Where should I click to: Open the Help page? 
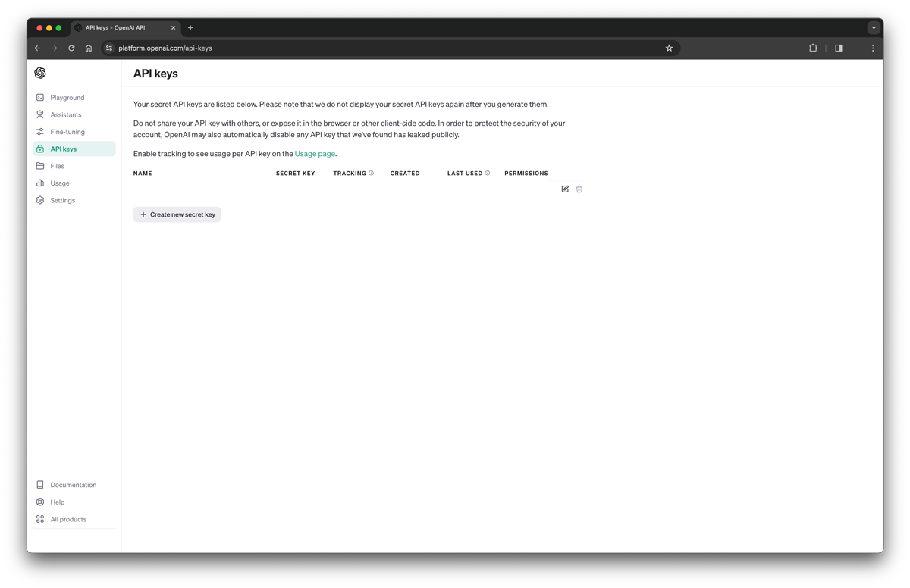click(x=74, y=502)
